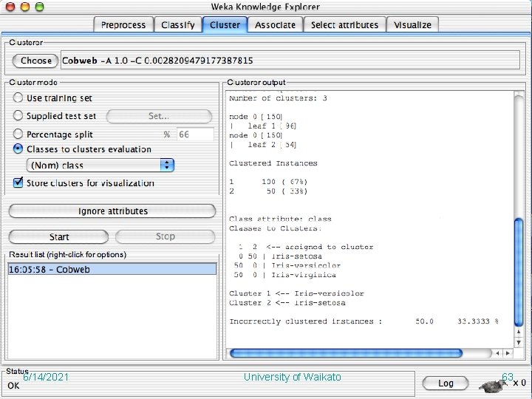Open the Classify tab

178,25
